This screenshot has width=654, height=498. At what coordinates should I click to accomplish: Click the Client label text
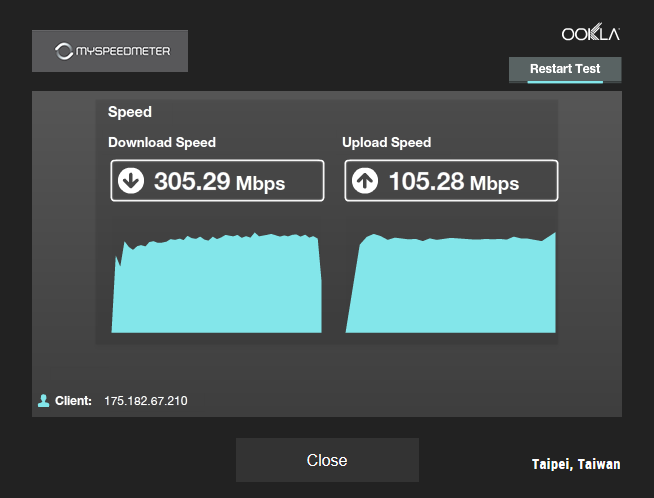coord(73,401)
